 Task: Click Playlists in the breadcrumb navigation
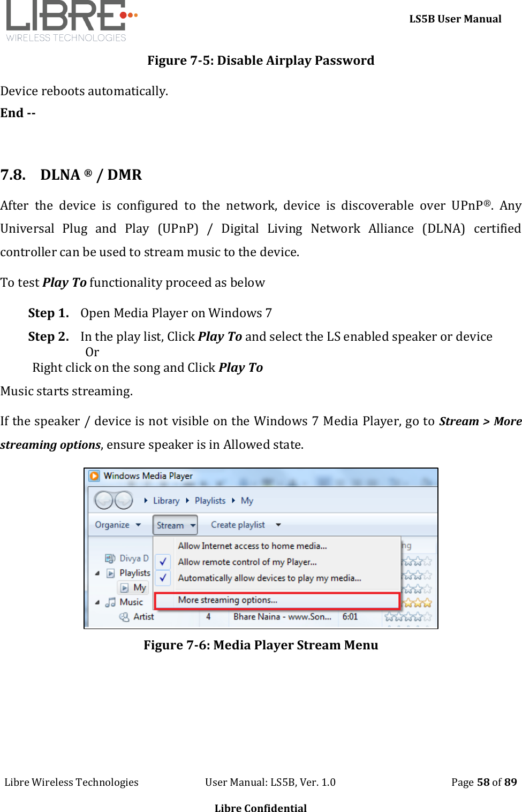point(209,501)
